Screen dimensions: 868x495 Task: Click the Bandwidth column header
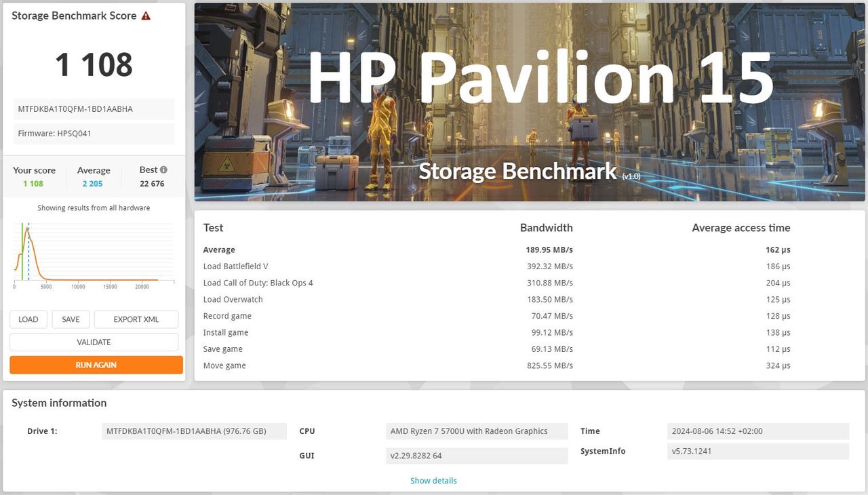pyautogui.click(x=546, y=228)
